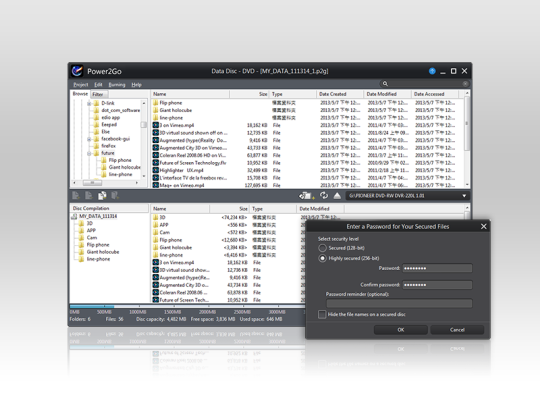This screenshot has width=540, height=405.
Task: Click into the Confirm password field
Action: pyautogui.click(x=437, y=285)
